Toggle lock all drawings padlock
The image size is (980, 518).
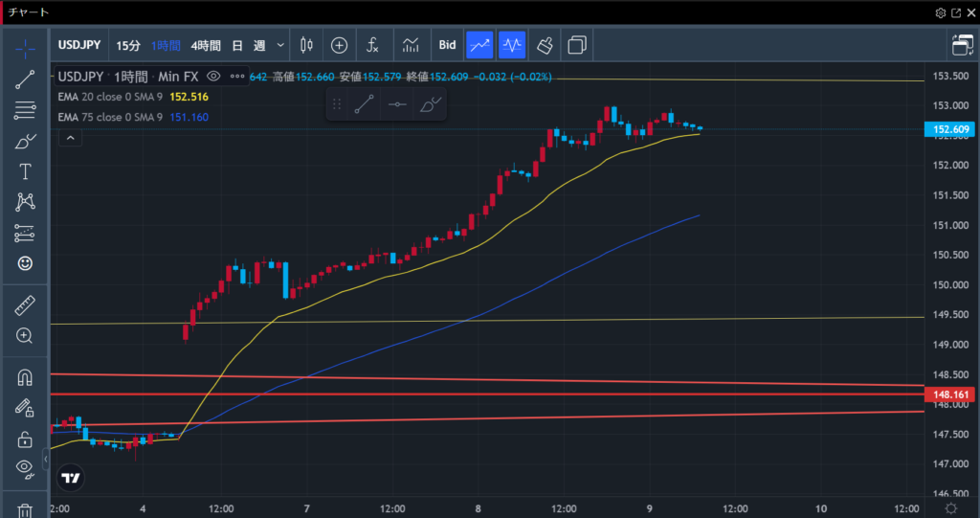[x=25, y=439]
